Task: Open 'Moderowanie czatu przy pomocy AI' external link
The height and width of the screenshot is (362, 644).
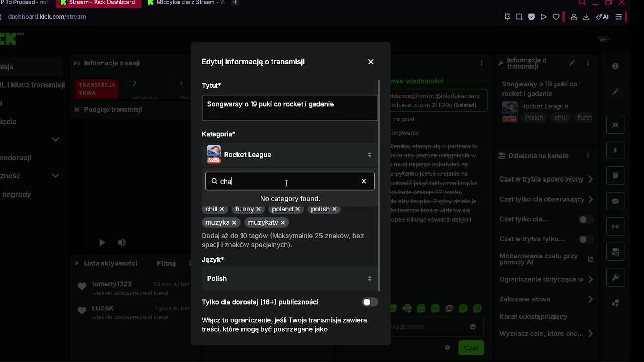Action: 590,259
